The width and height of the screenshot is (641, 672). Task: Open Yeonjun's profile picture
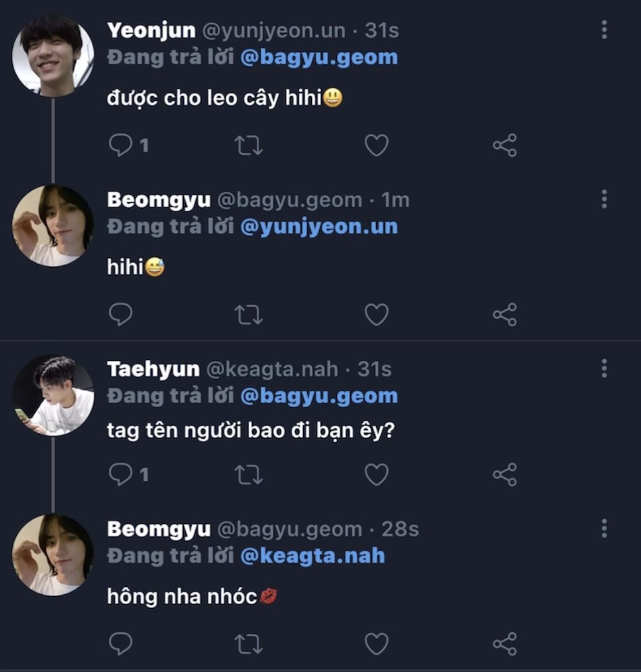[x=53, y=56]
